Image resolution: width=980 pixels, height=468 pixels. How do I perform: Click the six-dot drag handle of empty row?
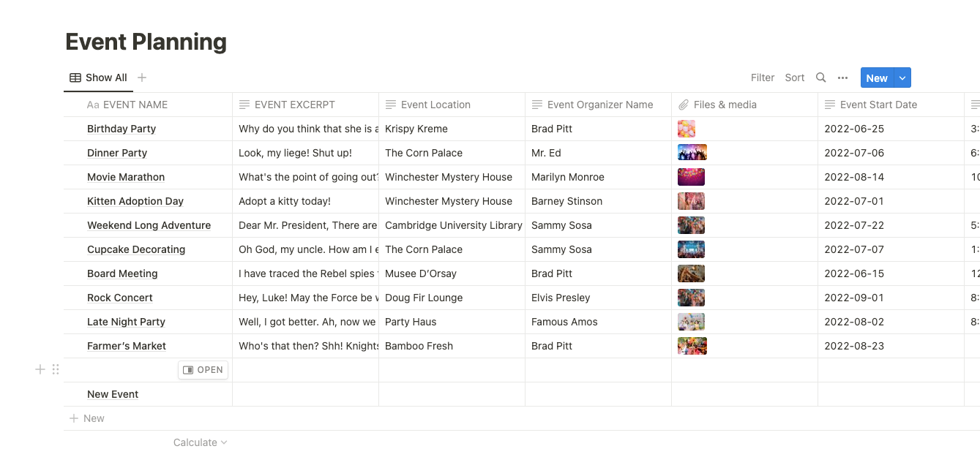(56, 370)
